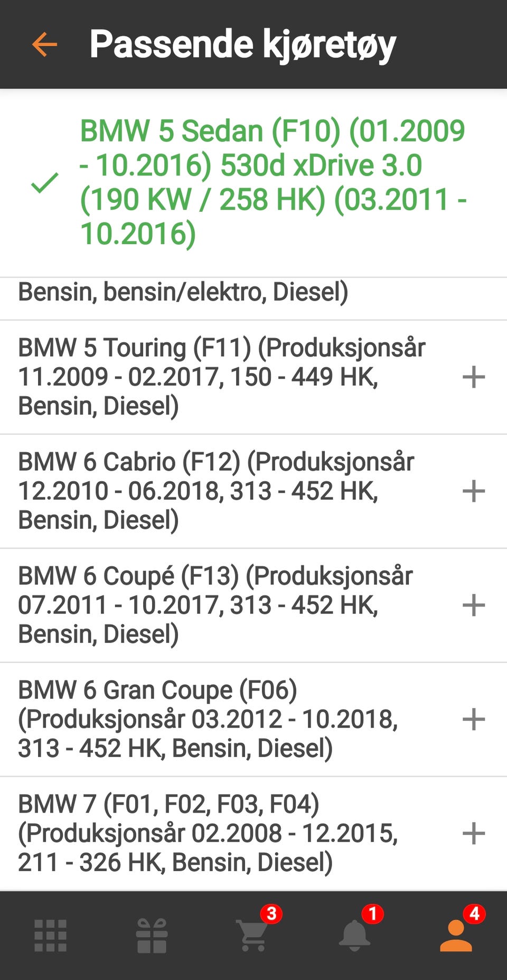The height and width of the screenshot is (980, 507).
Task: Select BMW 6 Cabrio (F12) row text
Action: point(217,491)
